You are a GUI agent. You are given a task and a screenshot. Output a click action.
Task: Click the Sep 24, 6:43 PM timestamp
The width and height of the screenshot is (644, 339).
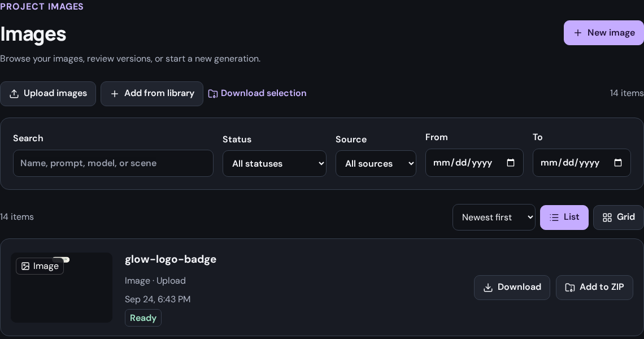[x=158, y=299]
